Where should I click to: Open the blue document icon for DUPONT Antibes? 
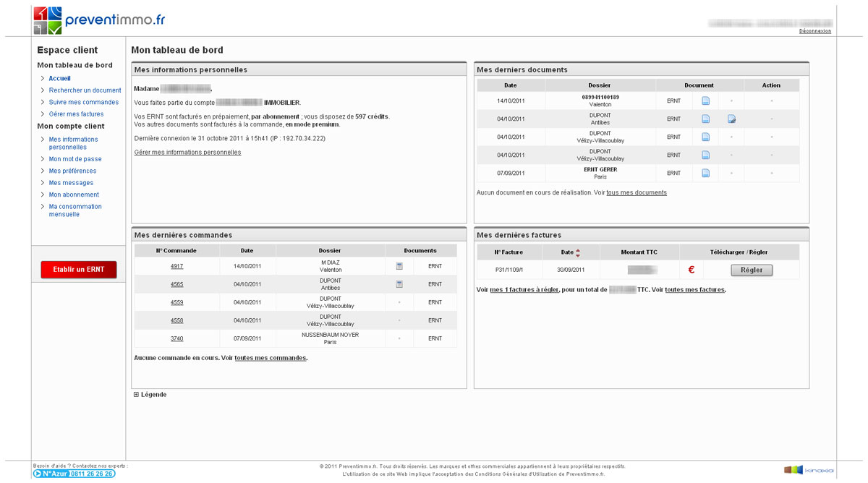click(705, 119)
